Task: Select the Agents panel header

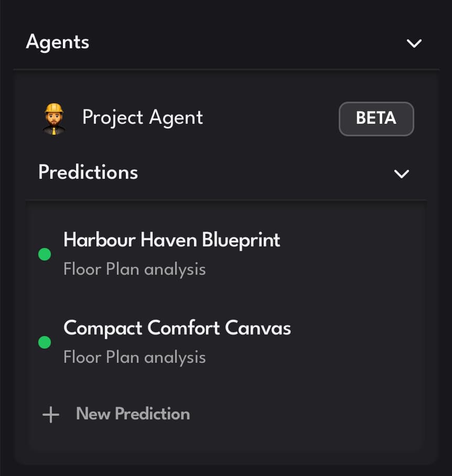Action: pos(58,42)
